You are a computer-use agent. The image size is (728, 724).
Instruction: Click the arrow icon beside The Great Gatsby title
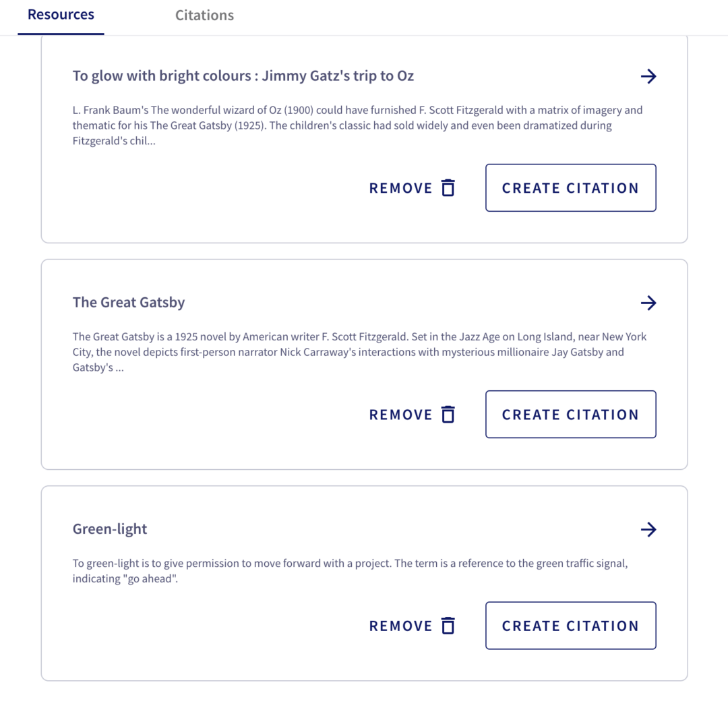coord(648,303)
